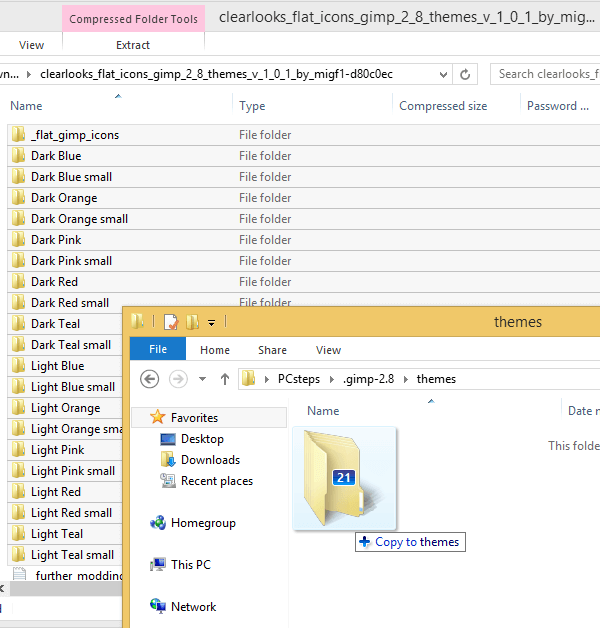Click the Dark Blue folder icon
Image resolution: width=600 pixels, height=628 pixels.
point(18,155)
